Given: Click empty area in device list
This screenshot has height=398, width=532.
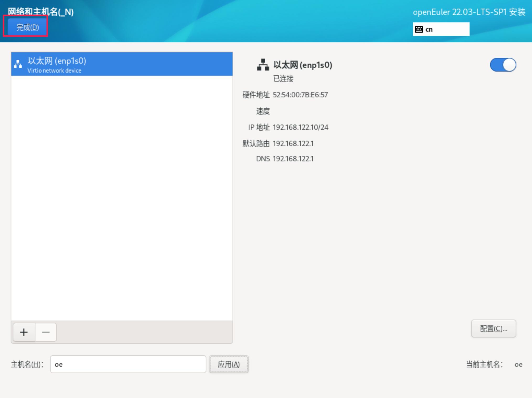Looking at the screenshot, I should [122, 197].
